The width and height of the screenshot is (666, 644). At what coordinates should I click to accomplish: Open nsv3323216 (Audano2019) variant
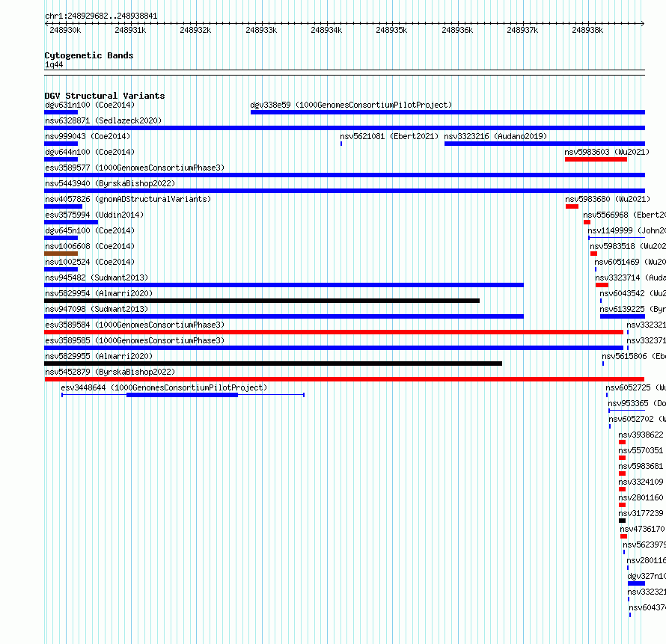545,144
